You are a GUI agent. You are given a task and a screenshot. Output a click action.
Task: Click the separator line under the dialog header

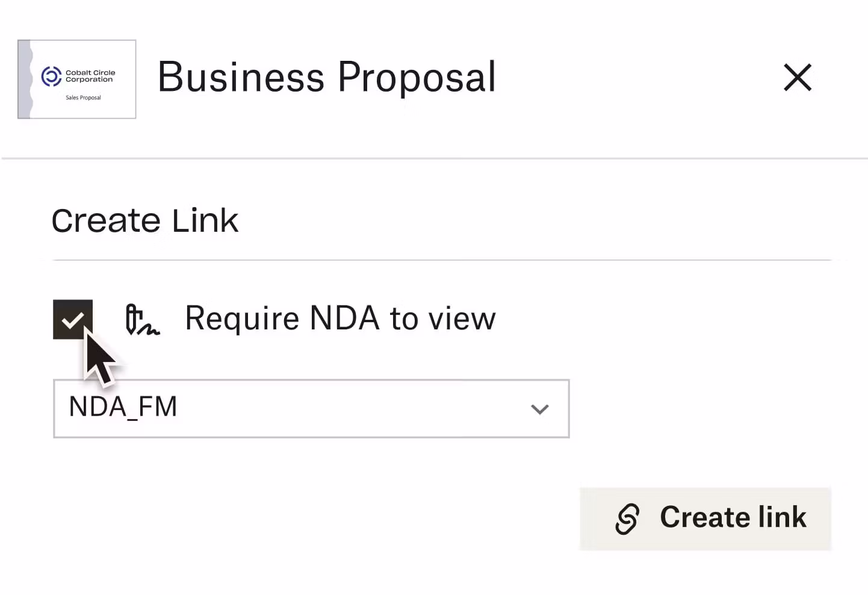point(434,158)
